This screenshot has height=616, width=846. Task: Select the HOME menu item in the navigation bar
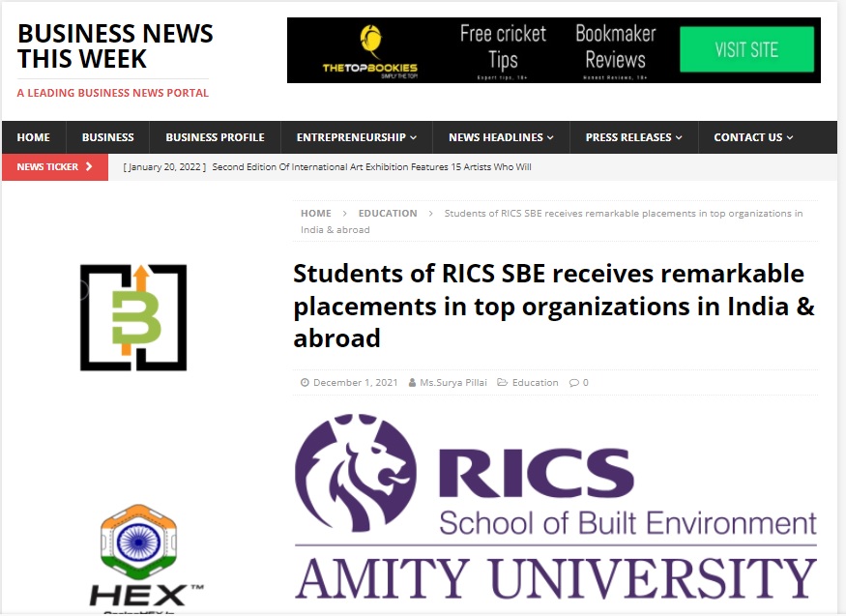33,137
